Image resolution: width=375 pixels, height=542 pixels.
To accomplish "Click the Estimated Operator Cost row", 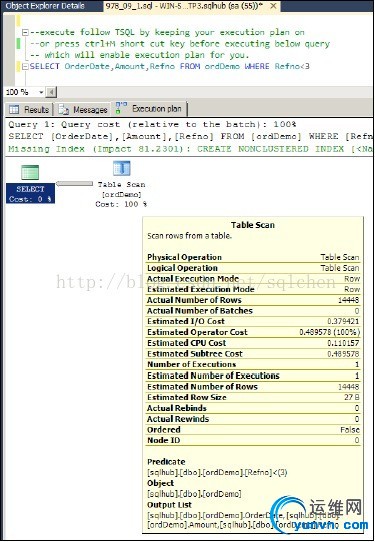I will tap(253, 332).
